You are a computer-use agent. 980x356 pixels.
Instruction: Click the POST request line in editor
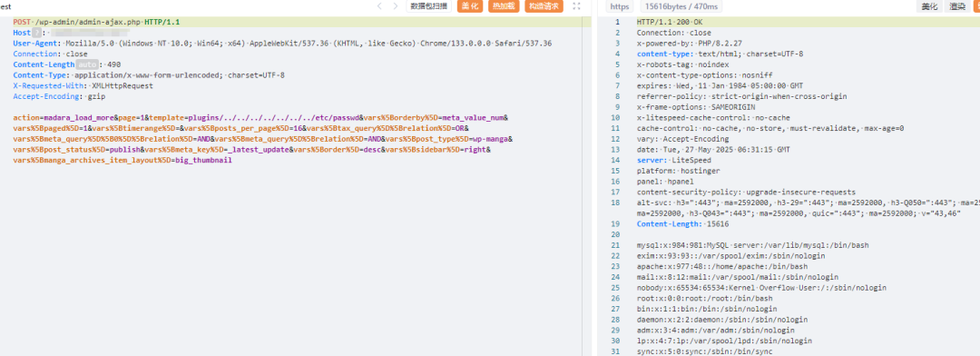pos(96,22)
